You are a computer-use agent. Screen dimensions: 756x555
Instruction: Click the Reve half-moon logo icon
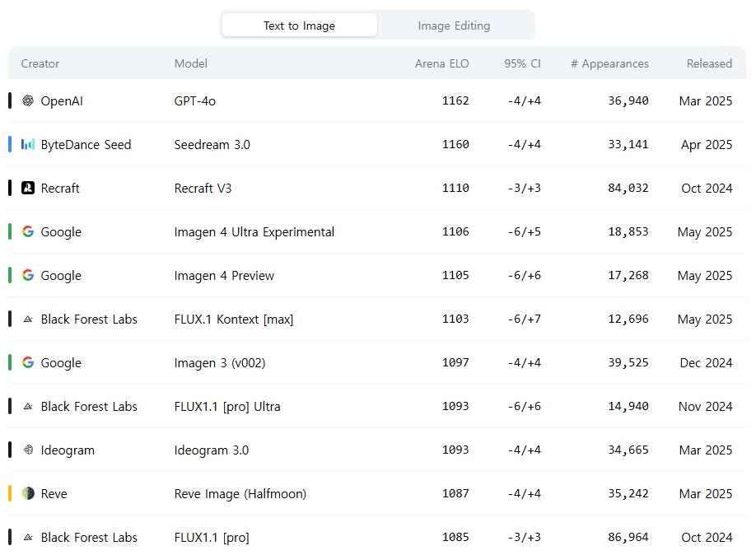(28, 493)
